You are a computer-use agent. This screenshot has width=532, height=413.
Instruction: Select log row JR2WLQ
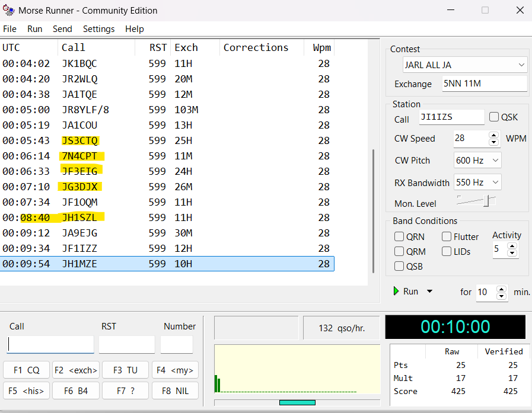[x=167, y=79]
